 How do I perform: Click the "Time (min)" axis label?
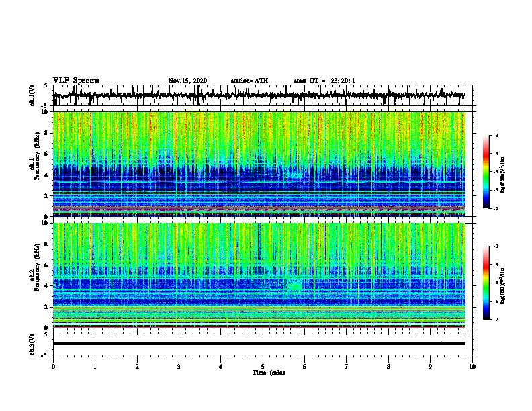pyautogui.click(x=269, y=373)
